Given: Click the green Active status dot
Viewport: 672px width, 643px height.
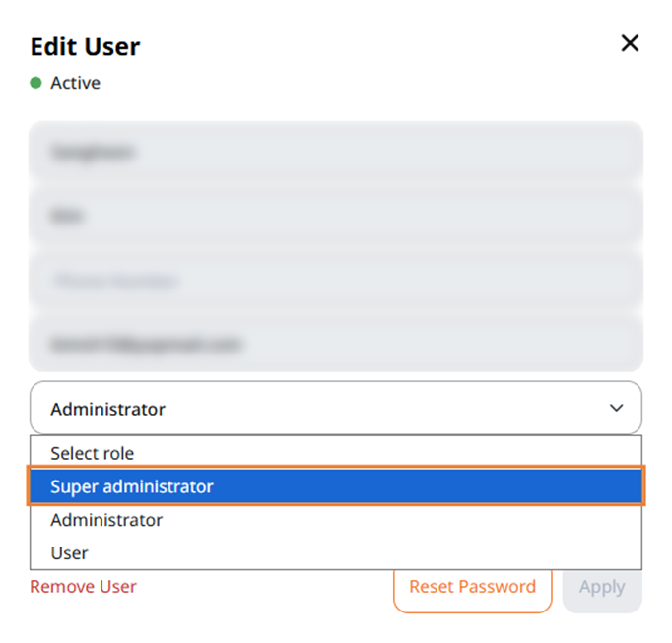Looking at the screenshot, I should pyautogui.click(x=36, y=83).
